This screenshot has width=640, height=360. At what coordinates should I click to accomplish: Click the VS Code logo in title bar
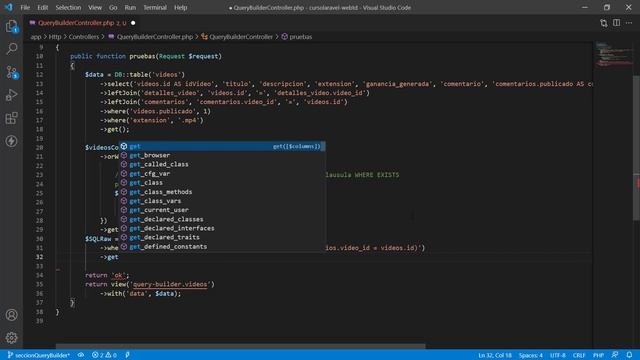coord(9,7)
